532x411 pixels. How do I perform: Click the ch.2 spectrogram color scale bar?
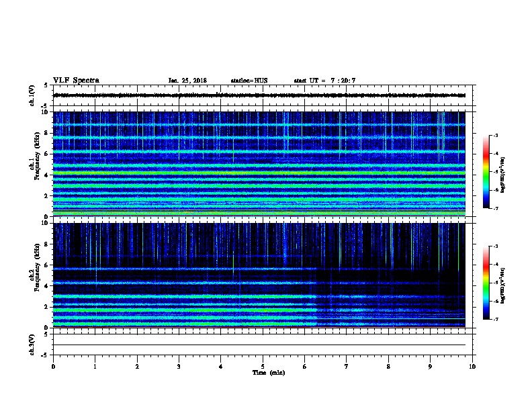tap(486, 283)
